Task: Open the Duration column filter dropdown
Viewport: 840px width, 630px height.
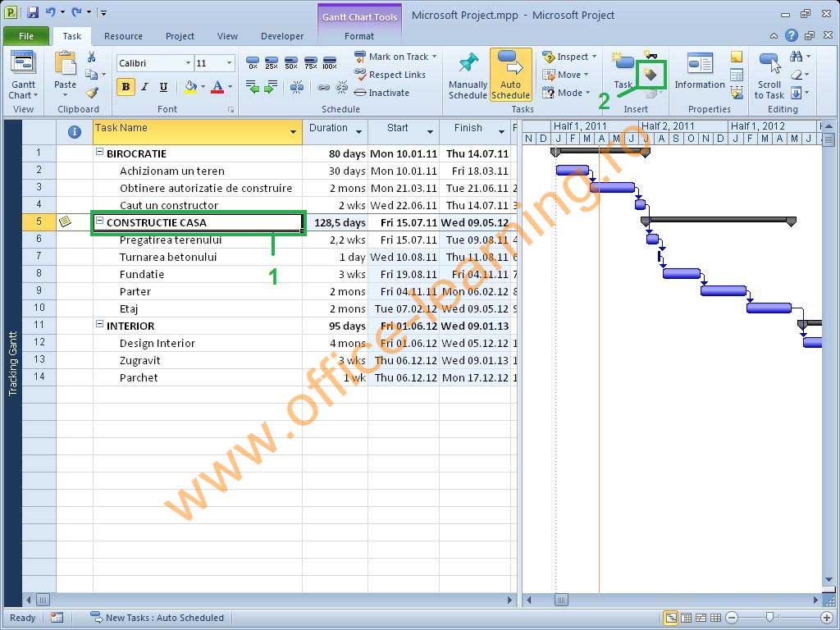Action: [x=358, y=132]
